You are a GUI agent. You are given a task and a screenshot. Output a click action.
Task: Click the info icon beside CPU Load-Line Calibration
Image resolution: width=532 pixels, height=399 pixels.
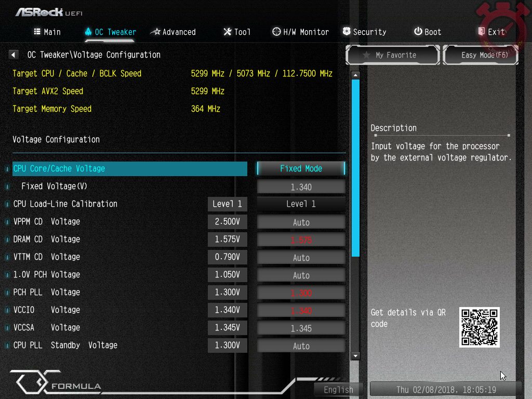pos(7,204)
